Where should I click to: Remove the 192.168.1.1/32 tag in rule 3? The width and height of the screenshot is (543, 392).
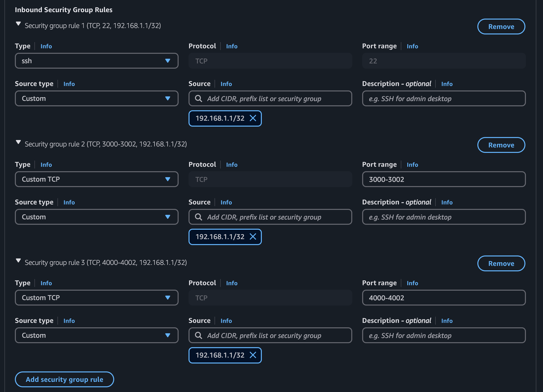click(x=253, y=355)
